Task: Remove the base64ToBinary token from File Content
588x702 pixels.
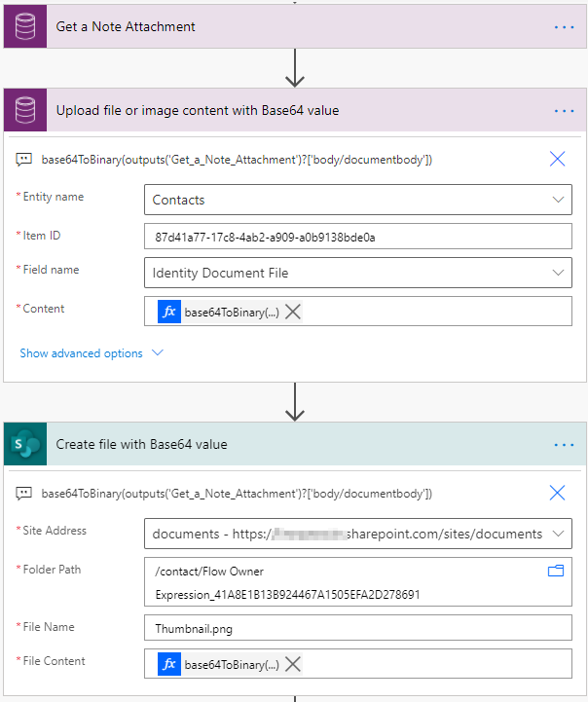Action: coord(293,664)
